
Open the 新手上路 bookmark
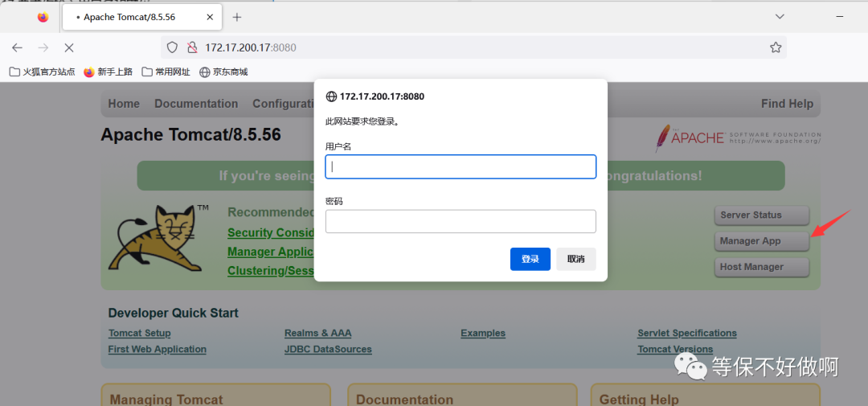[x=108, y=72]
